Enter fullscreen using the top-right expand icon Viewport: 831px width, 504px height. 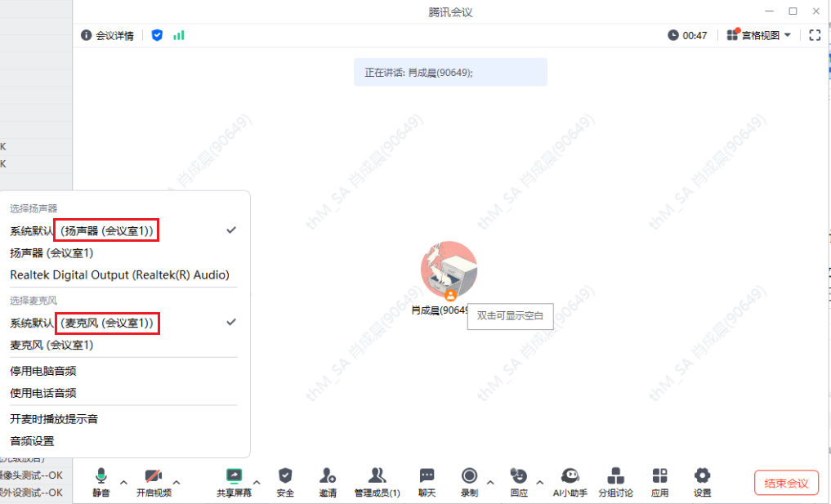pyautogui.click(x=814, y=35)
